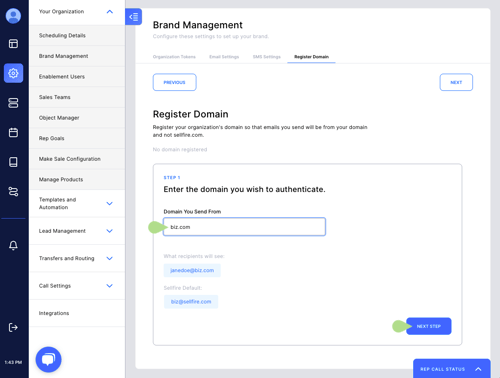Expand Transfers and Routing section
Viewport: 500px width, 378px height.
109,258
